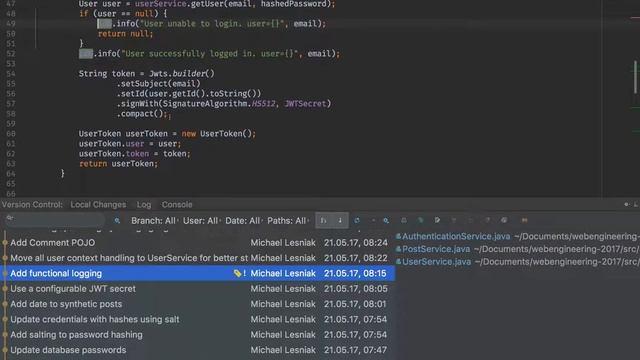Switch to the Log tab

(144, 204)
